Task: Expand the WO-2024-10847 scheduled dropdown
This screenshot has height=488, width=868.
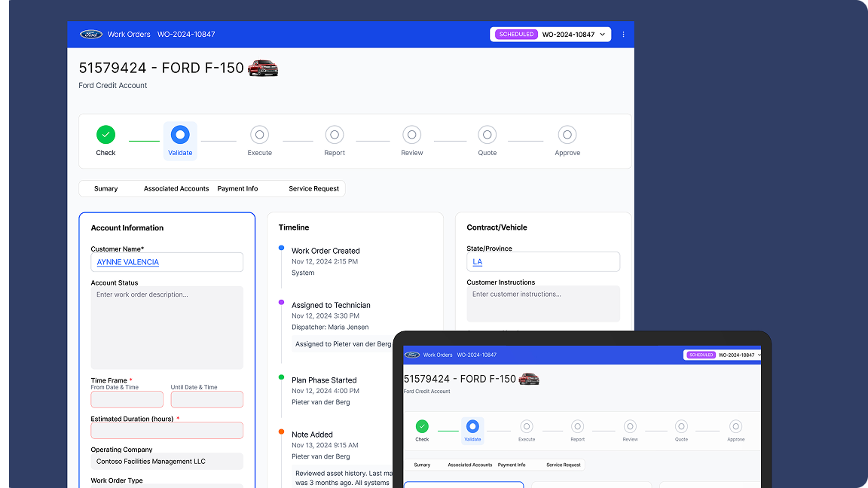Action: pyautogui.click(x=550, y=35)
